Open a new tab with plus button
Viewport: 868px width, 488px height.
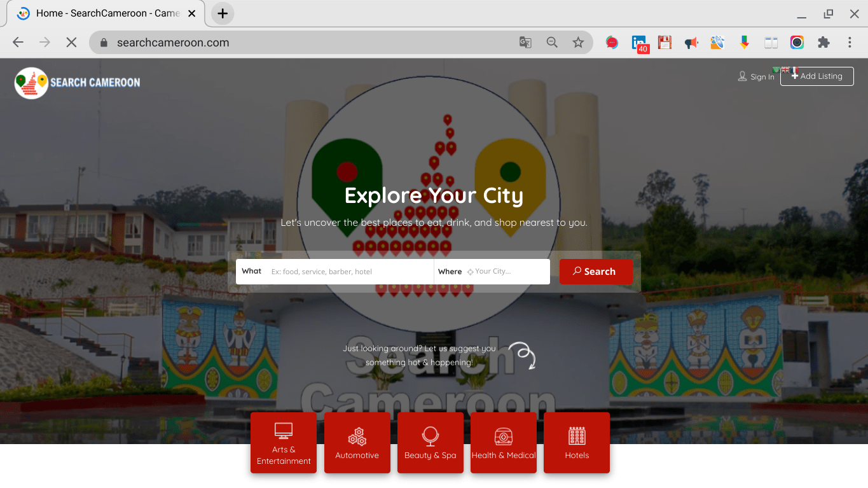coord(223,13)
